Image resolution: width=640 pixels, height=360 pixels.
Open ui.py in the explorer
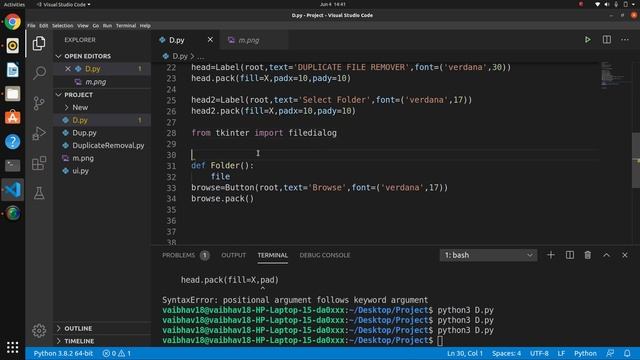[102, 171]
